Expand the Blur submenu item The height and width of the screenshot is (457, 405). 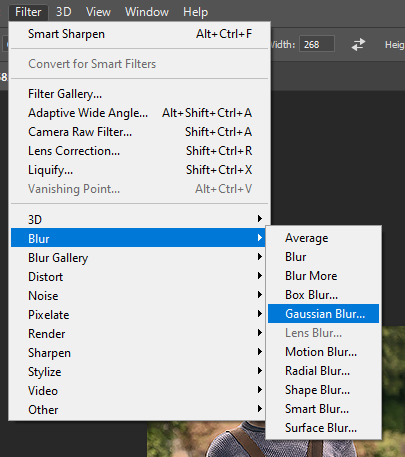pyautogui.click(x=138, y=238)
